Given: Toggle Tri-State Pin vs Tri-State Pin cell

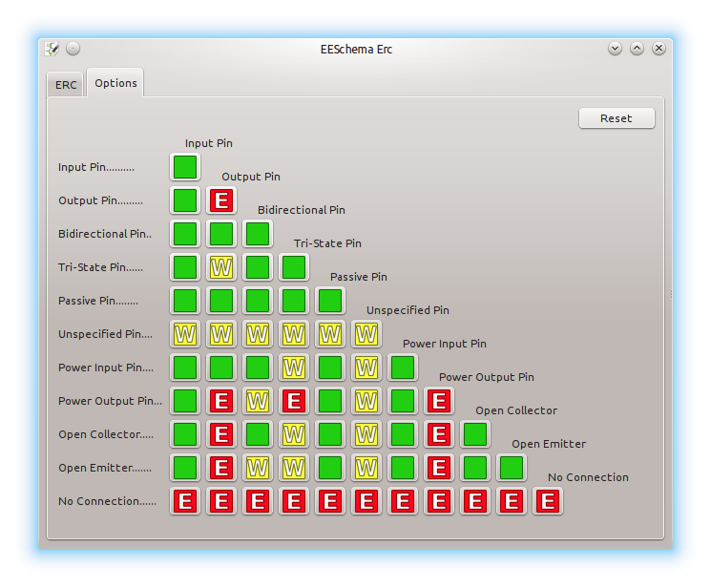Looking at the screenshot, I should point(294,267).
